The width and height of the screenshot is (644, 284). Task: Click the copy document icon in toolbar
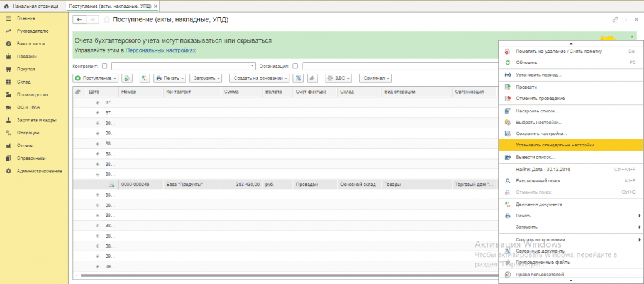point(126,79)
